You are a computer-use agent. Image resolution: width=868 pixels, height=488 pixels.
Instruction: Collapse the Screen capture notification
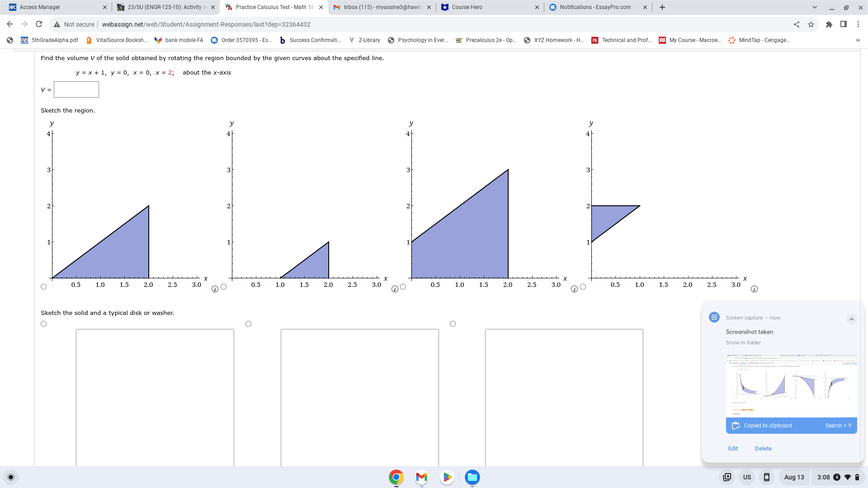click(851, 319)
